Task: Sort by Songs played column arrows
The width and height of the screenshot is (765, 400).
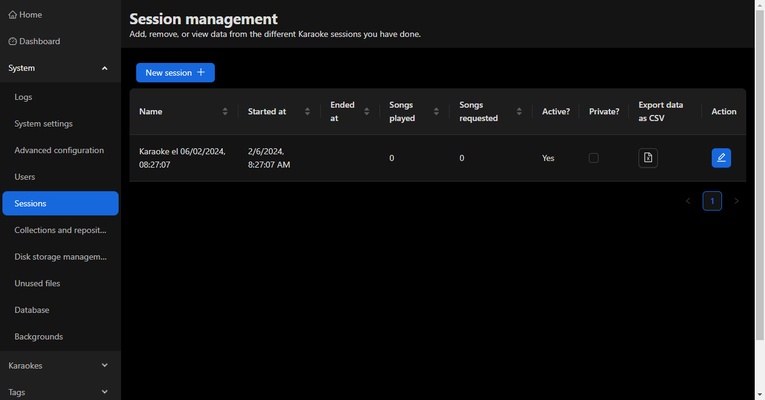Action: point(437,112)
